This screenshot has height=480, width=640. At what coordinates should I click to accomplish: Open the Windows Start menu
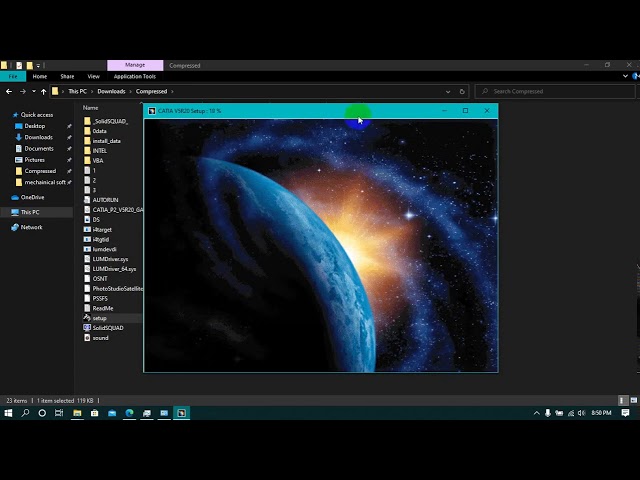8,413
